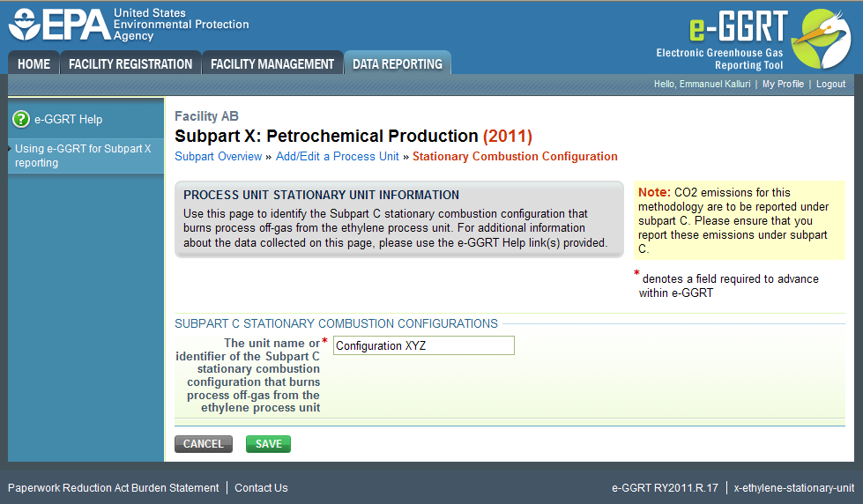Click the EPA logo
The image size is (863, 504).
pyautogui.click(x=128, y=24)
